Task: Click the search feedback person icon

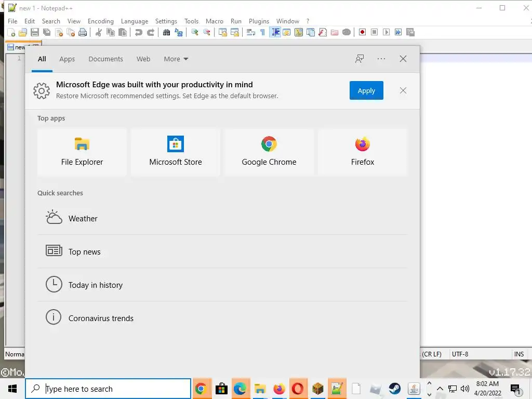Action: (360, 59)
